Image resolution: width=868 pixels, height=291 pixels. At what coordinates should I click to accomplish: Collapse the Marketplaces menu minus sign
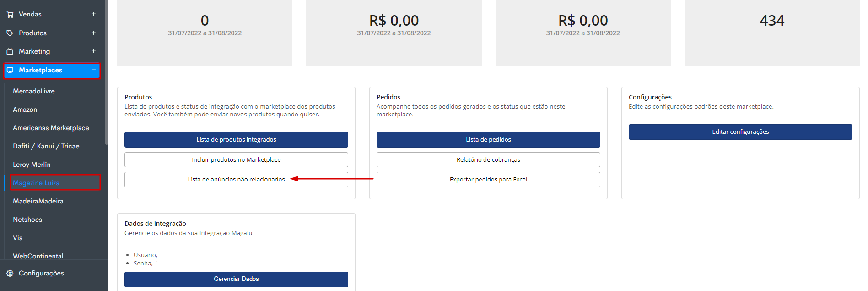(93, 70)
